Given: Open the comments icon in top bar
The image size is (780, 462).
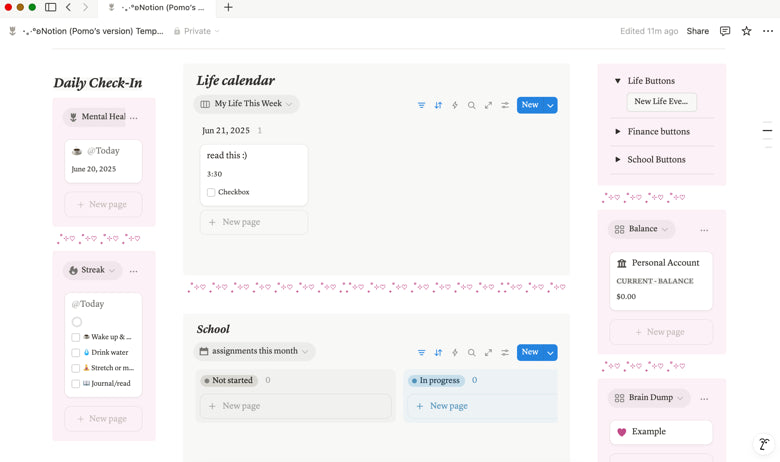Looking at the screenshot, I should [x=725, y=31].
